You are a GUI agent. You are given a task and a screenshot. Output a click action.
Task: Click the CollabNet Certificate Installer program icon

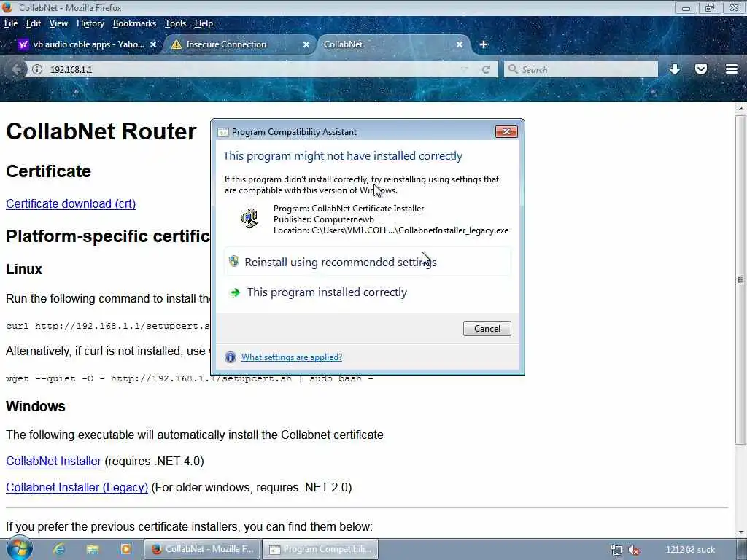pyautogui.click(x=249, y=218)
